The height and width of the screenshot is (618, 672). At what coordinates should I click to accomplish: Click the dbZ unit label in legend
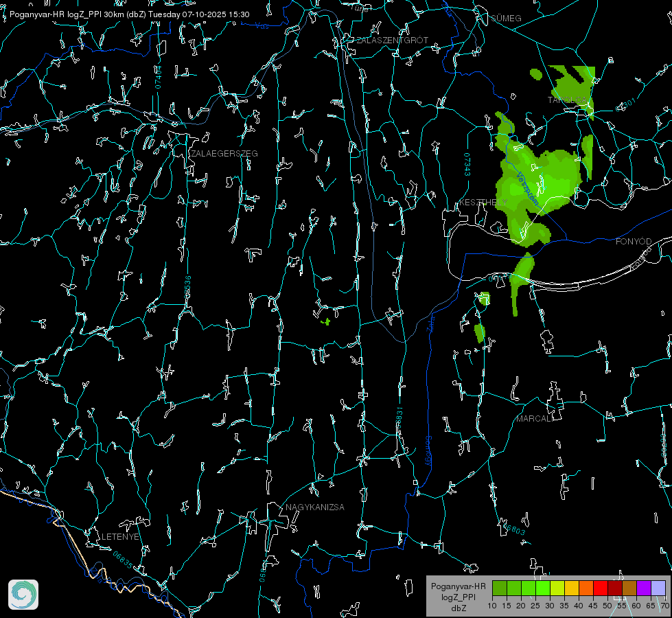458,608
